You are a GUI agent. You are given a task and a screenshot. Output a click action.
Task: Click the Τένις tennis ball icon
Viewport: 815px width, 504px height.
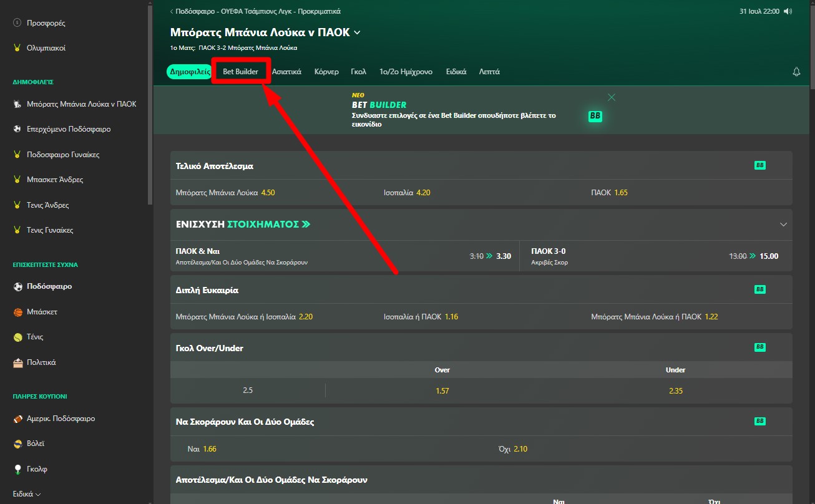coord(17,337)
